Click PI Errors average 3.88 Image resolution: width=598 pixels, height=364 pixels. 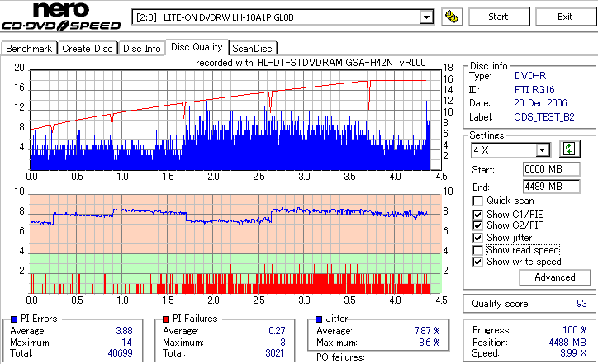(x=124, y=331)
